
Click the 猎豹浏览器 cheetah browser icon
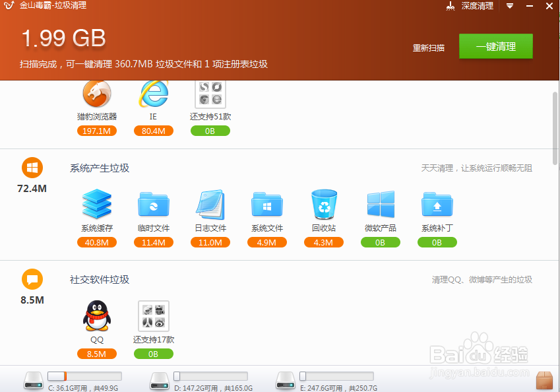coord(97,94)
